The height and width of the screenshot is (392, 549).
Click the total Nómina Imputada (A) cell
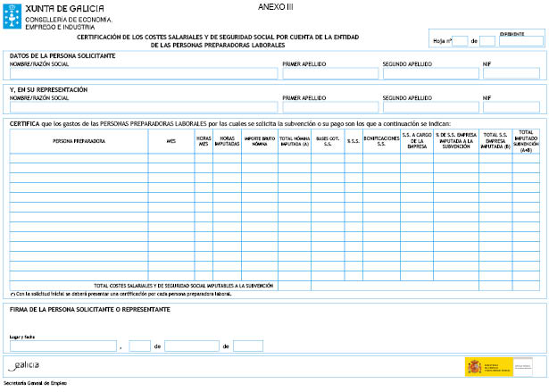294,286
